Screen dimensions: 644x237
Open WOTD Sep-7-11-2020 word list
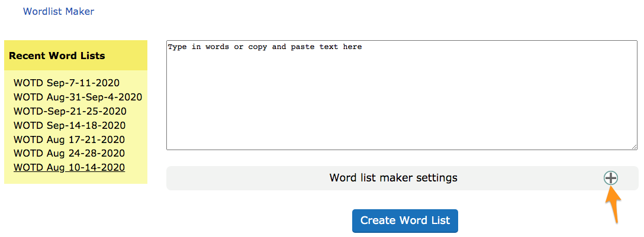click(66, 83)
